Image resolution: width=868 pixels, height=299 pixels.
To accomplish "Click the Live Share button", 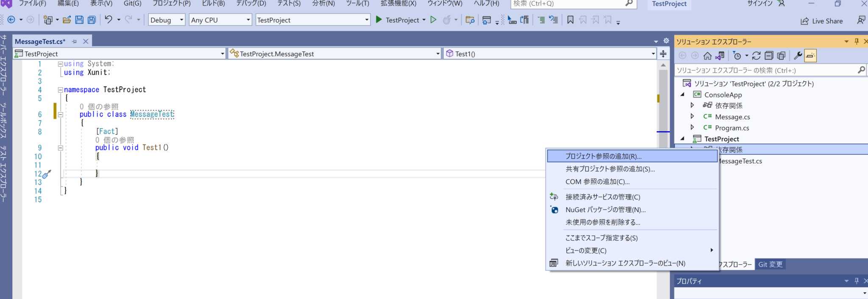I will [821, 21].
